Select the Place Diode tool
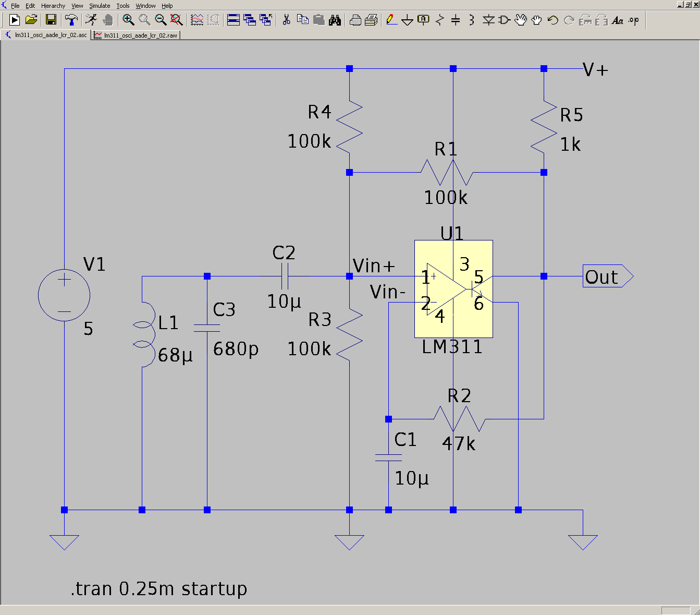The width and height of the screenshot is (700, 615). click(x=488, y=20)
